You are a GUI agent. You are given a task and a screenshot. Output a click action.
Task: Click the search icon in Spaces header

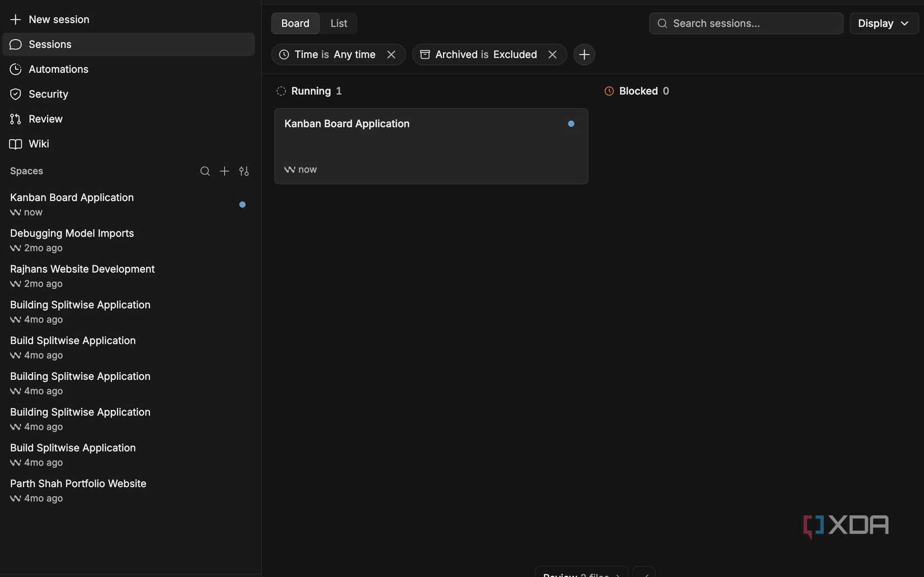pyautogui.click(x=205, y=171)
